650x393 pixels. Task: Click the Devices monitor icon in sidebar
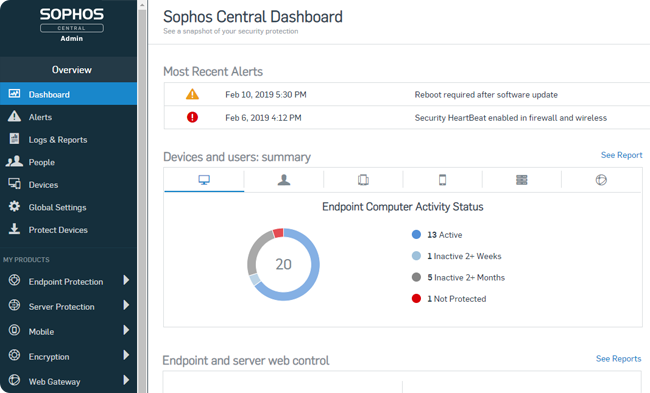click(x=15, y=184)
